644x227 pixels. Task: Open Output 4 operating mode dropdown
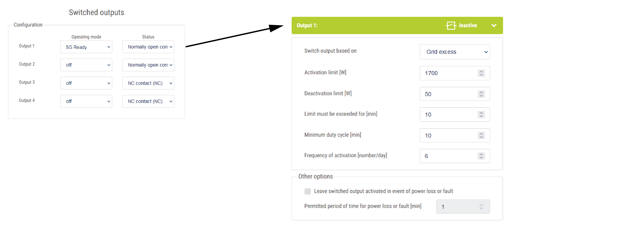pos(86,101)
